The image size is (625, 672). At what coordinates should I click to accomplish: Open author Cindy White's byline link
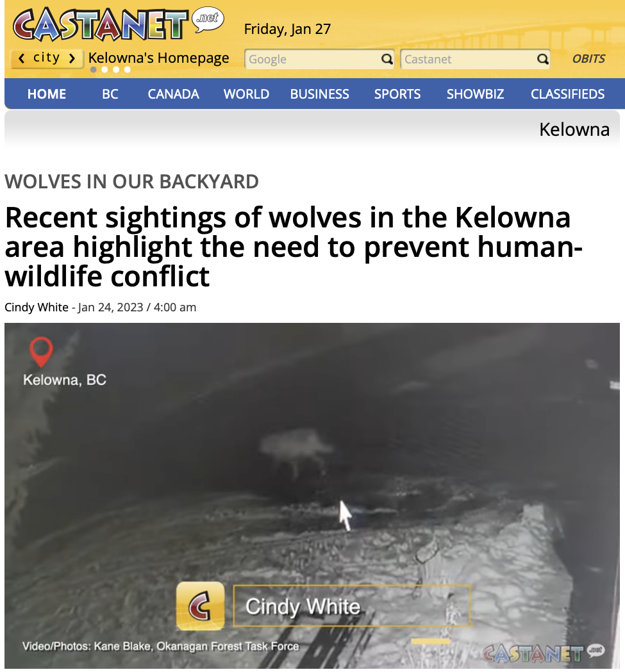pos(37,307)
